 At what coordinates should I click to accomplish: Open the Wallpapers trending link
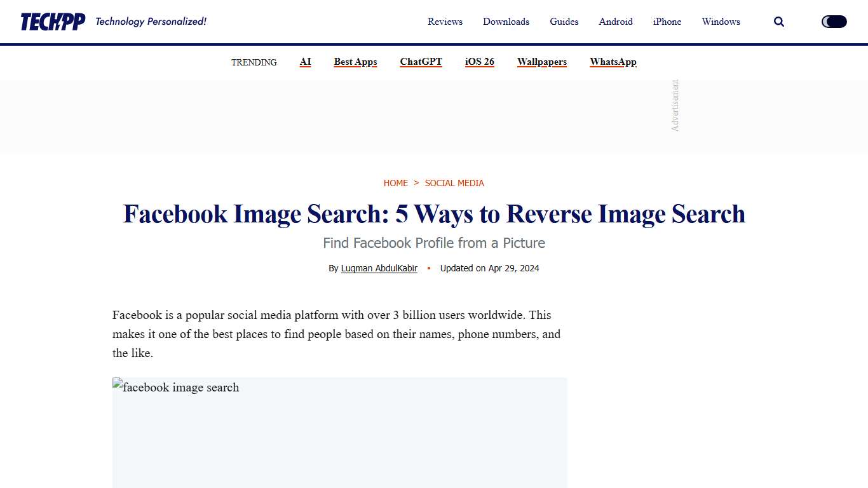pos(541,62)
